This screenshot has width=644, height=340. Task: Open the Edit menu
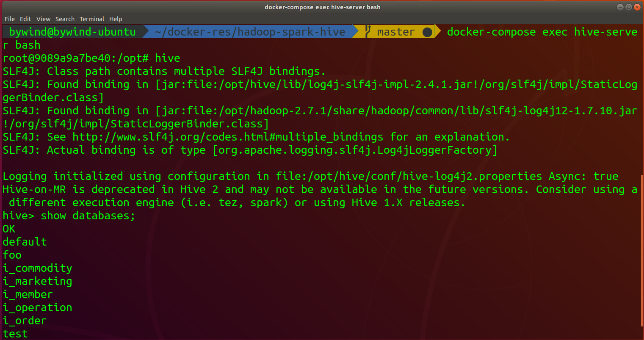[25, 19]
